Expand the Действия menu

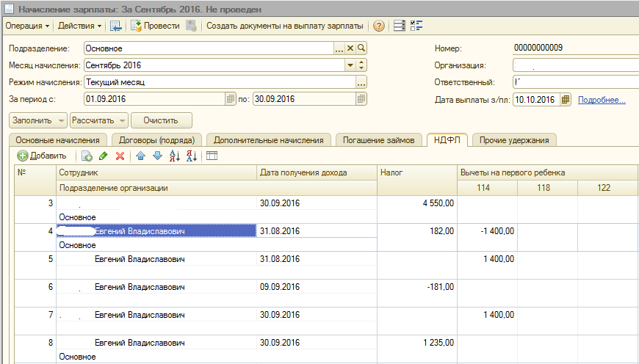80,26
